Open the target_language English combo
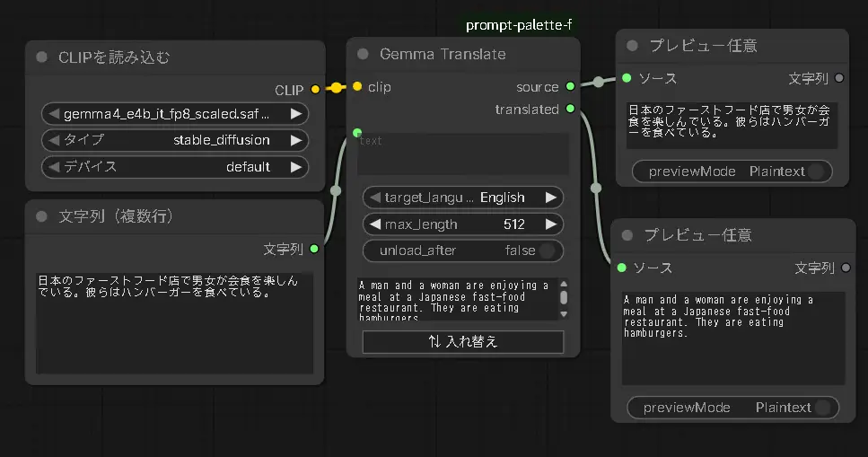This screenshot has height=457, width=868. coord(463,198)
